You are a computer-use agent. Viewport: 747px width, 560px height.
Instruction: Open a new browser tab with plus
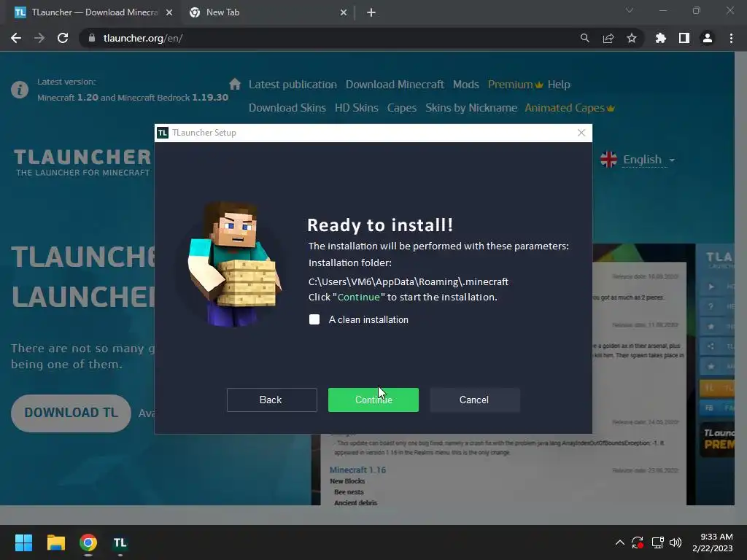coord(371,12)
